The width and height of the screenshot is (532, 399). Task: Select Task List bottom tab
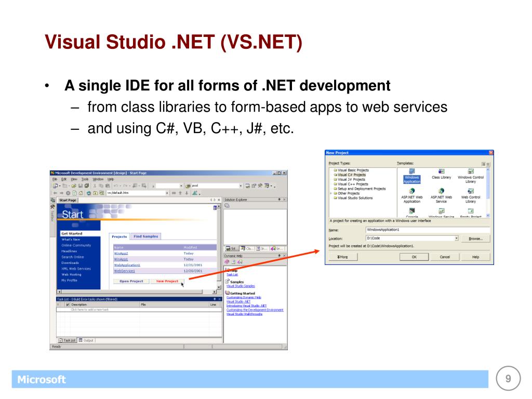(67, 340)
